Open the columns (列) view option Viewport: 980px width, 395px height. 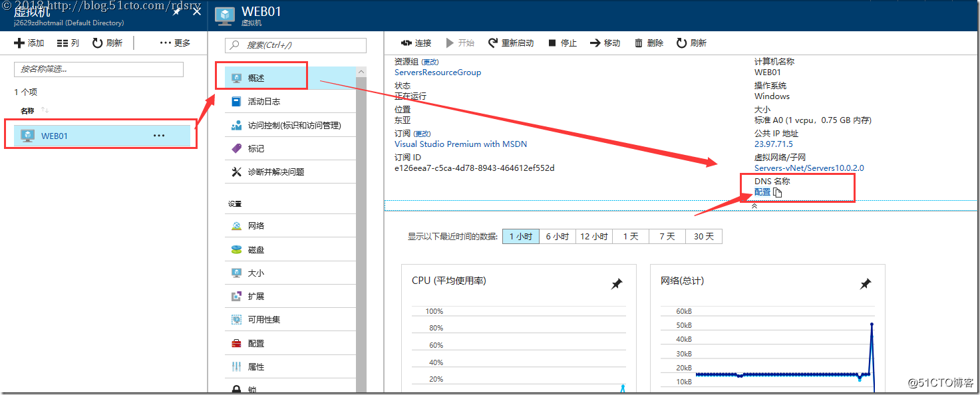pyautogui.click(x=69, y=43)
